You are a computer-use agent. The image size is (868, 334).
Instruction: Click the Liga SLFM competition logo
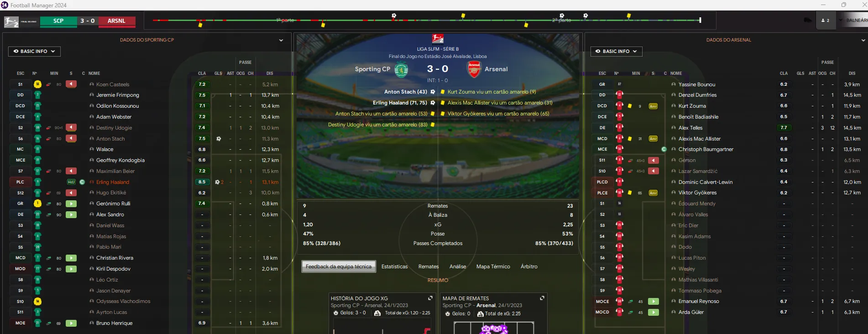tap(438, 38)
